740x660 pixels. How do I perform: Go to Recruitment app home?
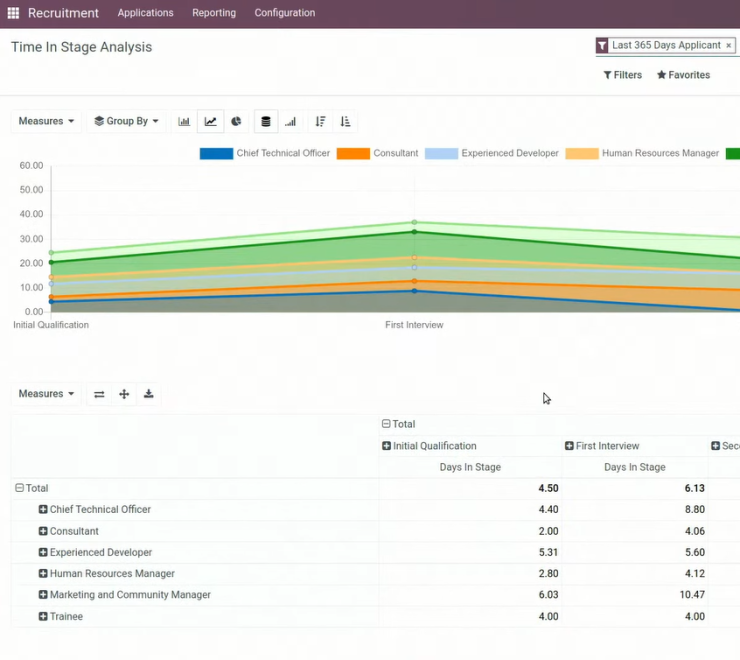[63, 13]
